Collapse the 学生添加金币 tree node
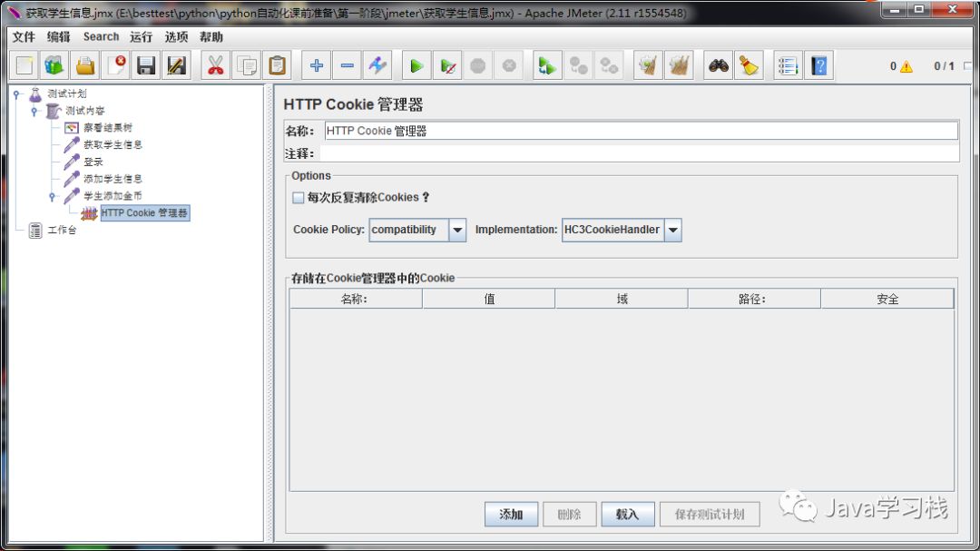Image resolution: width=980 pixels, height=551 pixels. [x=52, y=196]
